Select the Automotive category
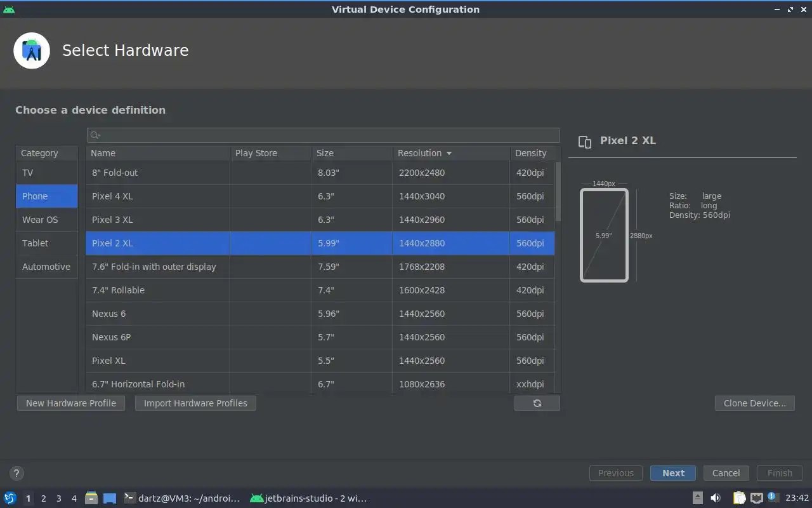This screenshot has height=508, width=812. pos(47,267)
